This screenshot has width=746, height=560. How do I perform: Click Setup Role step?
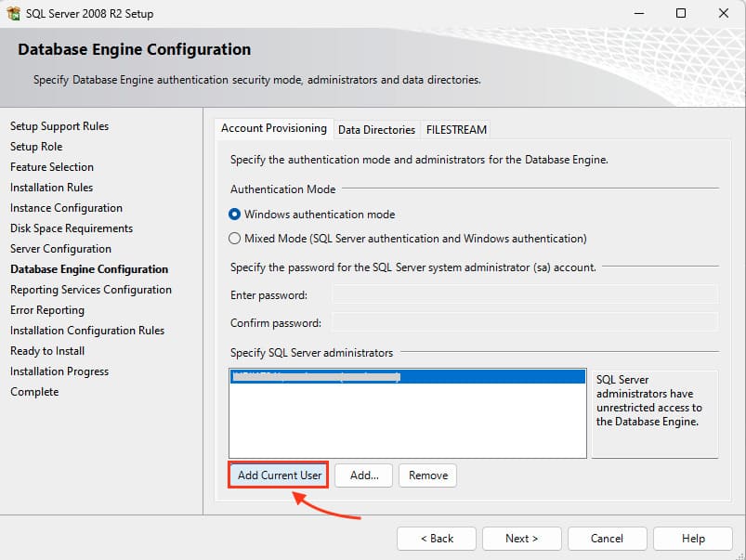(36, 147)
